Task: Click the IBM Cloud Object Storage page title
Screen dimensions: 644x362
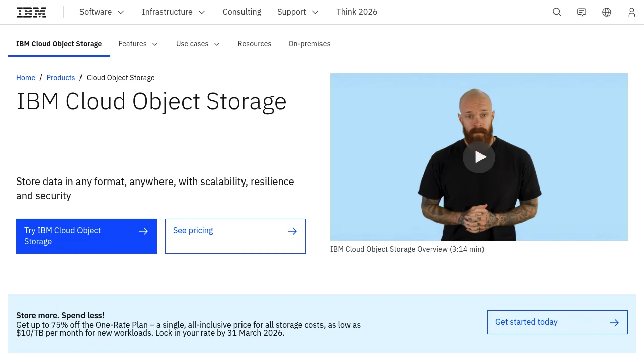Action: pyautogui.click(x=151, y=101)
